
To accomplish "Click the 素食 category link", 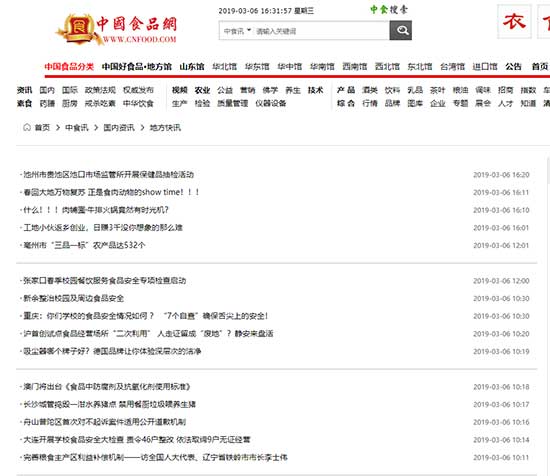I will [24, 103].
